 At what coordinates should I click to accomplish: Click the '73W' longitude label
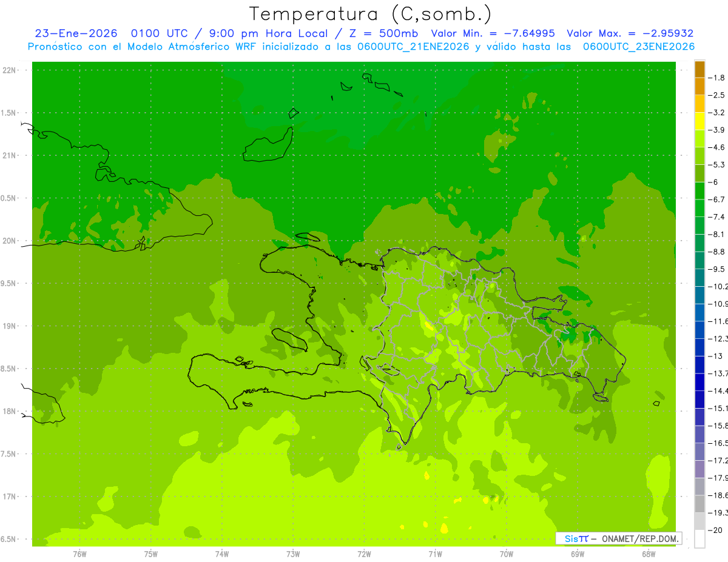pyautogui.click(x=293, y=554)
